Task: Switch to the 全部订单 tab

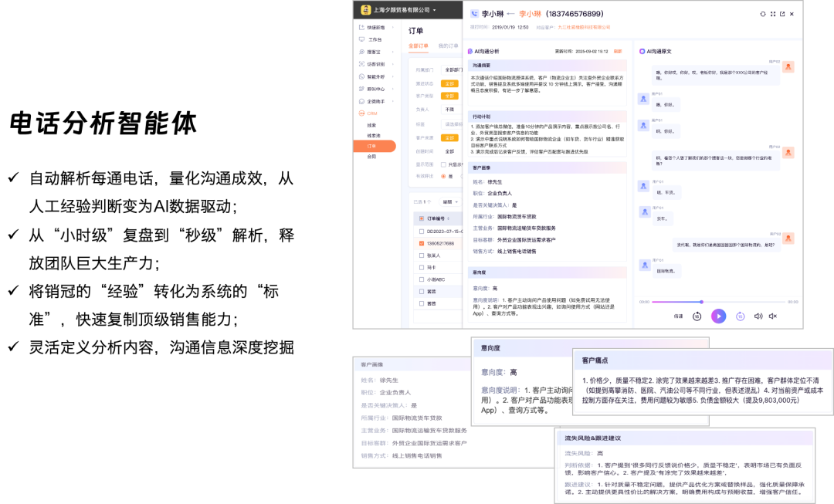Action: pos(418,46)
